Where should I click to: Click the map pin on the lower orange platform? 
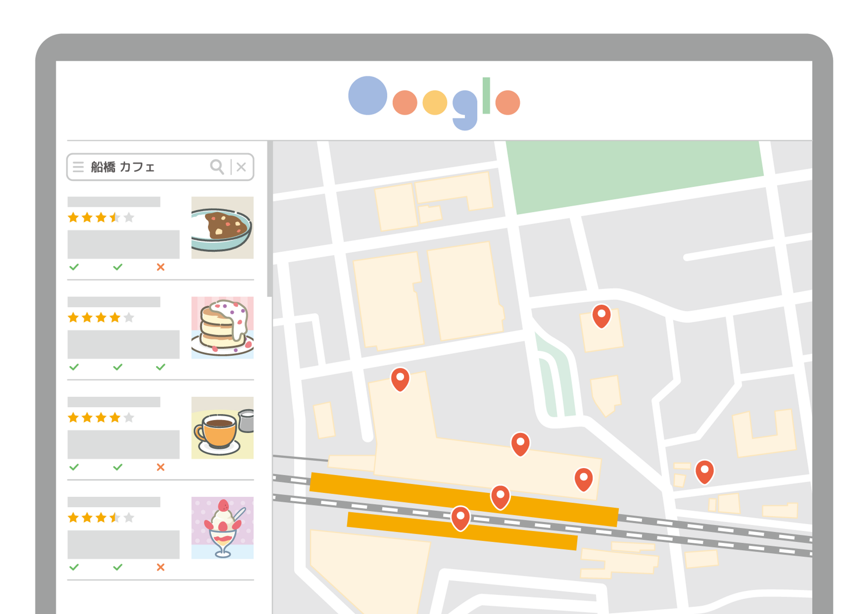tap(460, 517)
